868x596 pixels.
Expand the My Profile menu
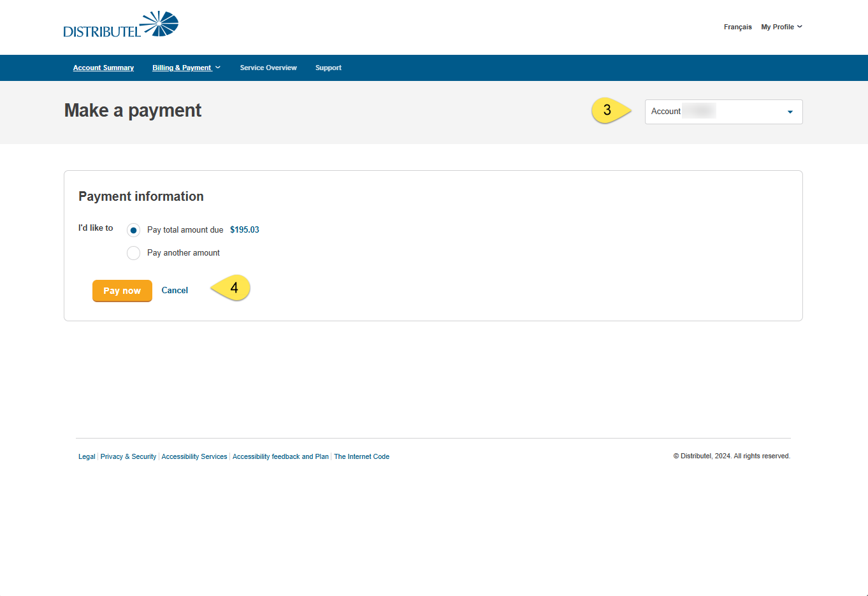(781, 27)
